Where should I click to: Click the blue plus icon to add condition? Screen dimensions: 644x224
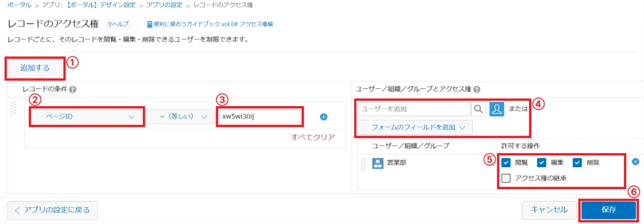(324, 117)
